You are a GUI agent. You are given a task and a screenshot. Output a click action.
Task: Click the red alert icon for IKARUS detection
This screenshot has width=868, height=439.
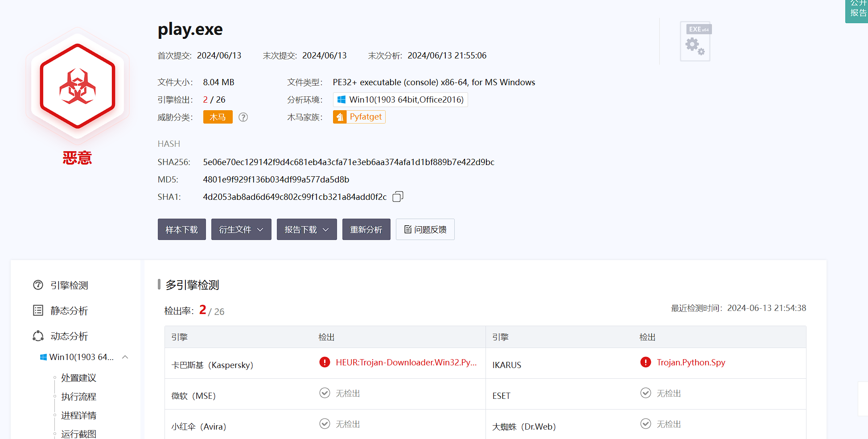pyautogui.click(x=646, y=362)
